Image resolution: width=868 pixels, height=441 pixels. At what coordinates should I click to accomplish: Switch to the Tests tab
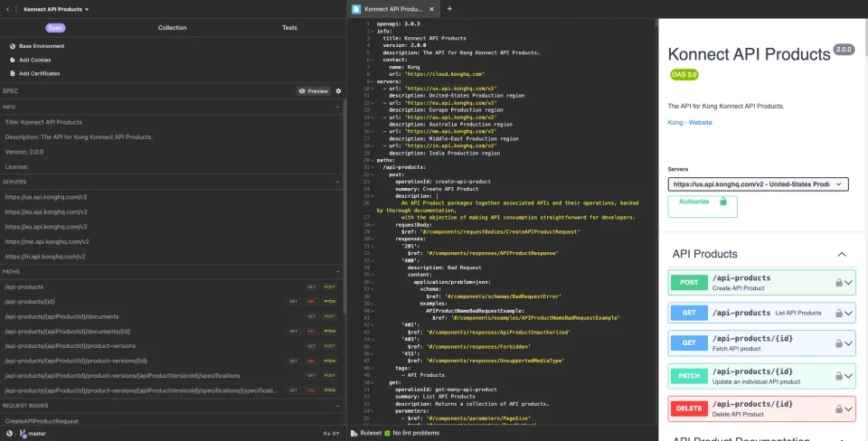point(289,28)
